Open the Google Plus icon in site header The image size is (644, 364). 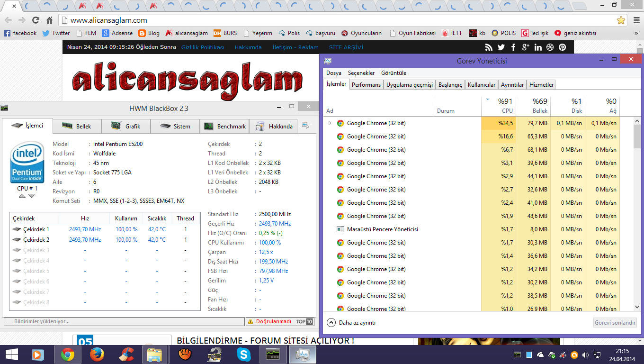525,47
